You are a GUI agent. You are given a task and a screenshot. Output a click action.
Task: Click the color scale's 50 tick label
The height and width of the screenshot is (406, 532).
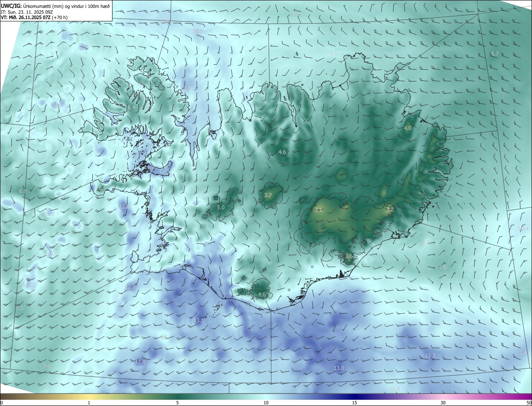[x=529, y=403]
